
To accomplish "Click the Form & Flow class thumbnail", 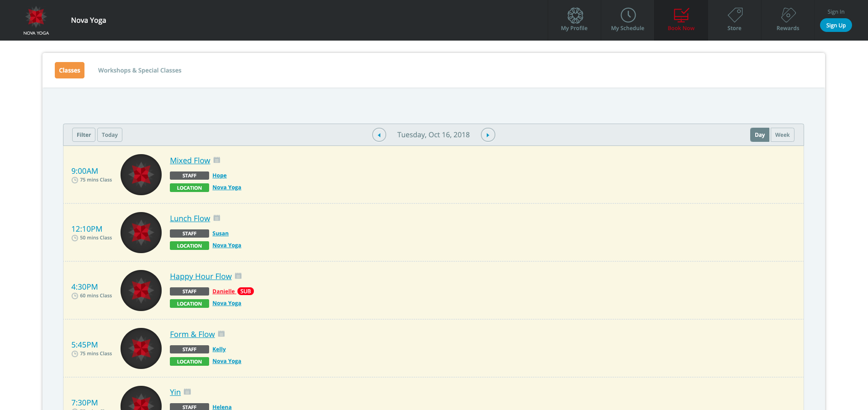I will (x=141, y=348).
